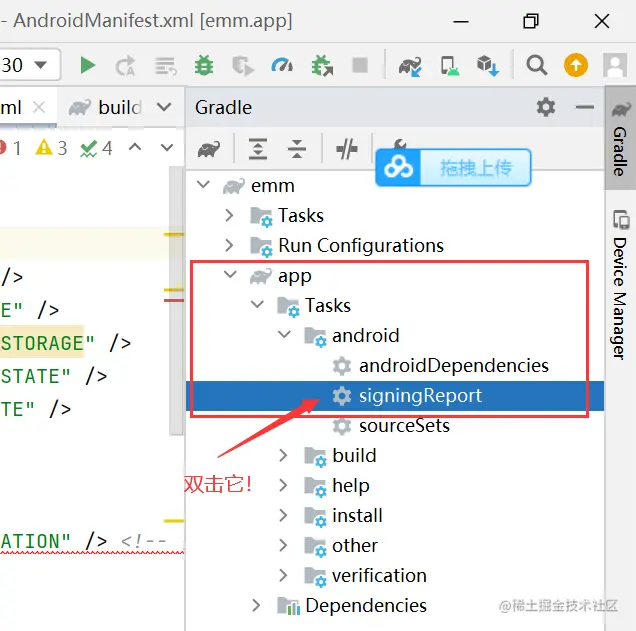
Task: Open Gradle panel settings gear
Action: (x=546, y=107)
